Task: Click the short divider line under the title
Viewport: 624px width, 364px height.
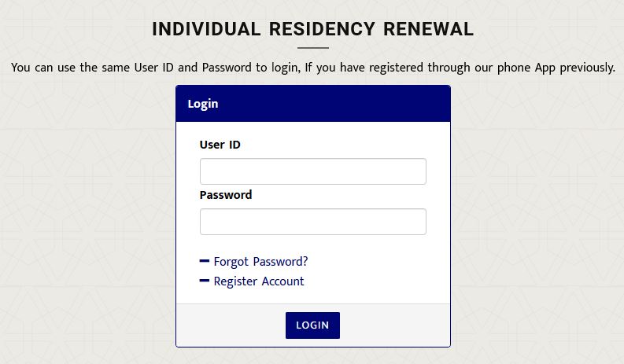Action: pos(313,48)
